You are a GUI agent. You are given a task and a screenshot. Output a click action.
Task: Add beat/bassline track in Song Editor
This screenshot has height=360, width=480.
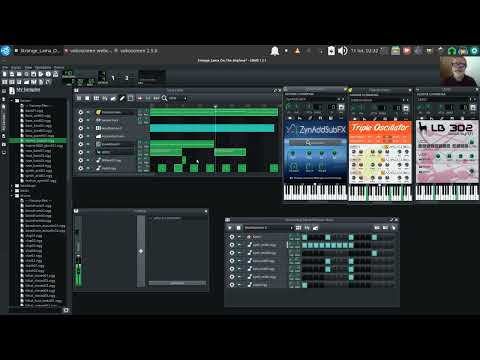[96, 98]
